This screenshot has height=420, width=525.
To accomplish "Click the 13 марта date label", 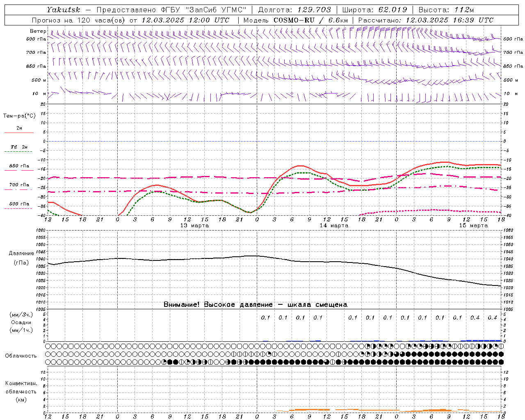I will (194, 226).
